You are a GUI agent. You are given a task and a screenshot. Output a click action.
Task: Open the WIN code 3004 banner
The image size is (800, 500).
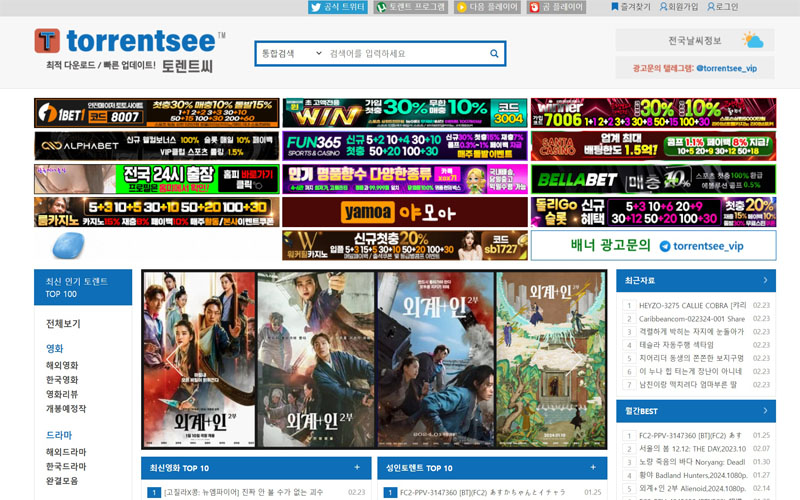pyautogui.click(x=405, y=113)
